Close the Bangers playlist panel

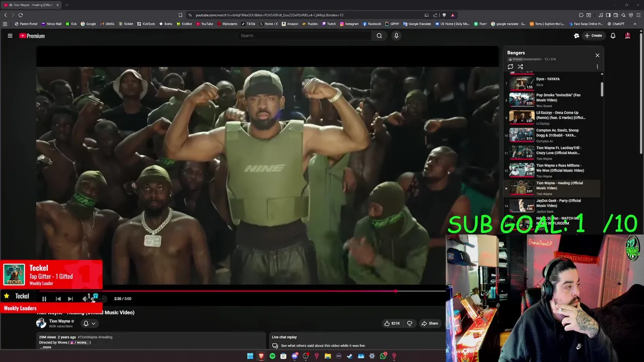pos(597,55)
